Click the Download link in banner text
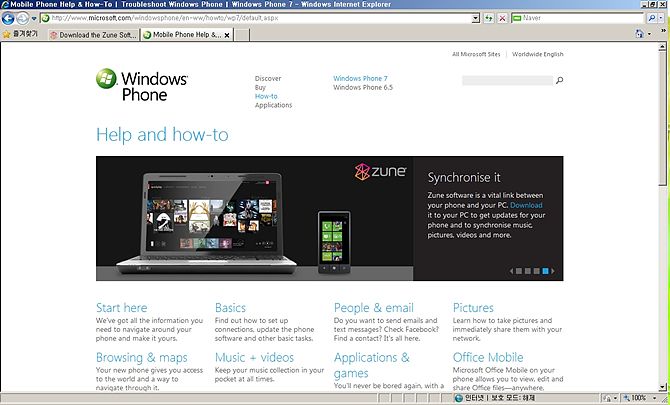This screenshot has height=405, width=670. pos(526,205)
